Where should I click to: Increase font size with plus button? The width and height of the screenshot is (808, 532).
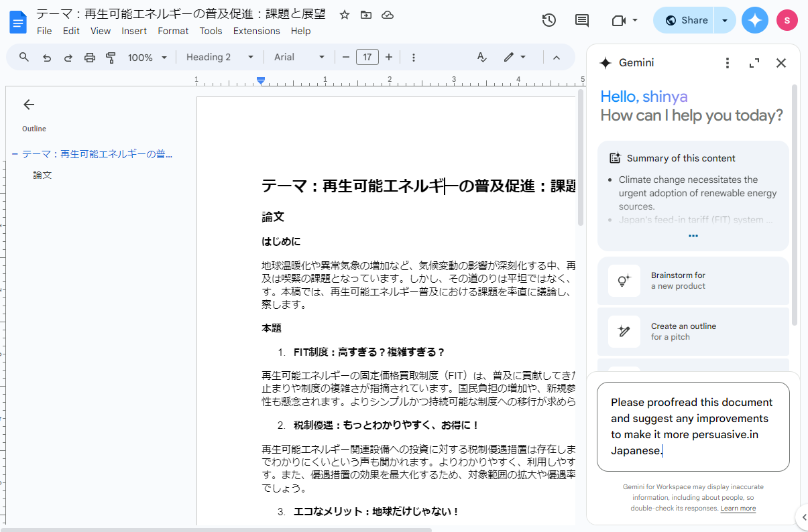click(x=389, y=57)
